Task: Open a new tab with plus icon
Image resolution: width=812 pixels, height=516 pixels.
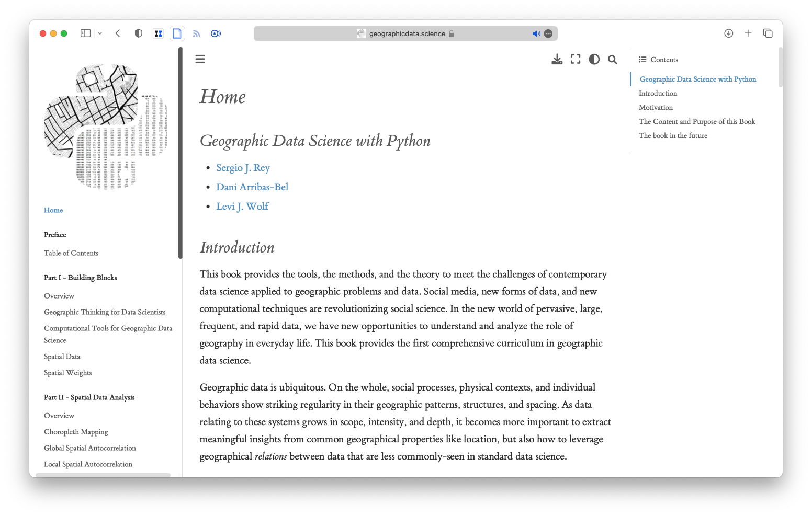Action: coord(748,33)
